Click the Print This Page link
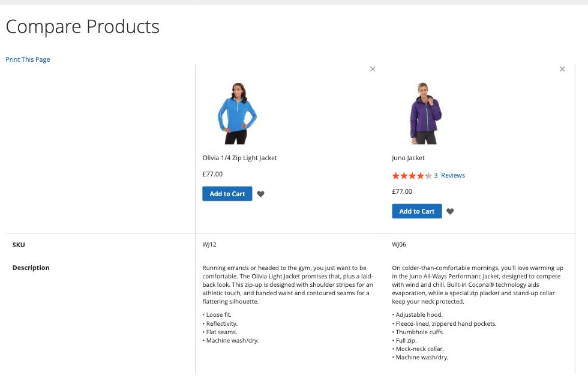Screen dimensions: 588x384 (x=28, y=59)
